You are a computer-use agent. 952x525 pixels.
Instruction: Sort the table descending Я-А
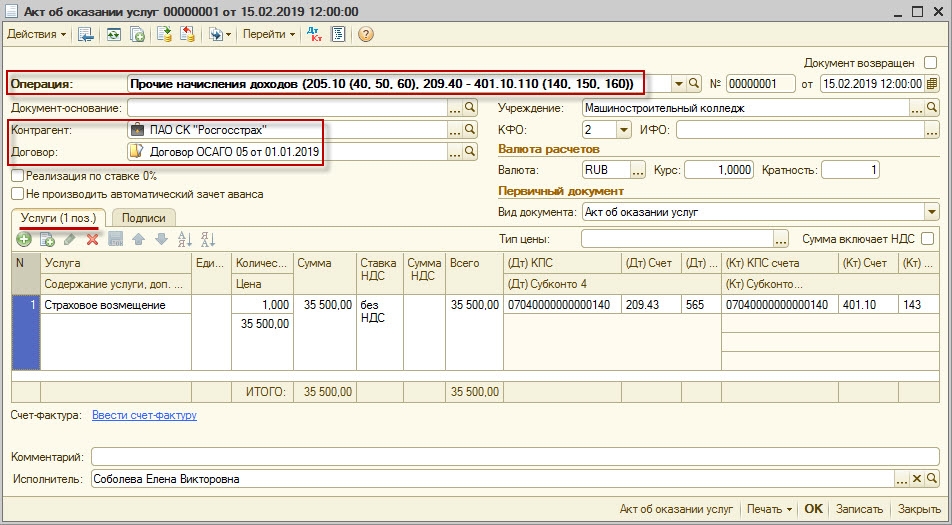pyautogui.click(x=208, y=239)
